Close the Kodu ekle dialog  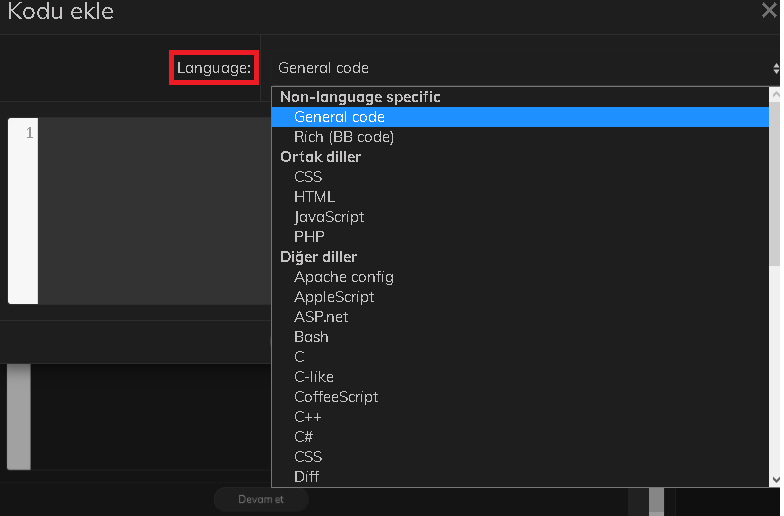tap(771, 12)
